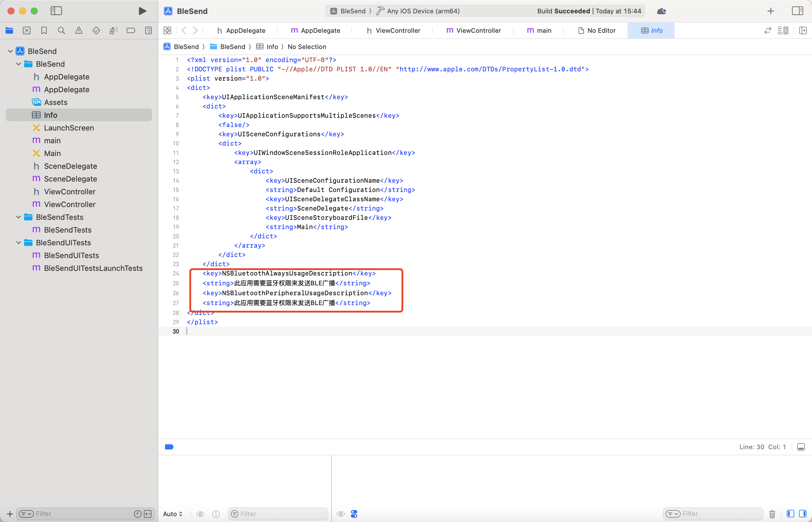Open the breakpoint navigator icon
Image resolution: width=812 pixels, height=522 pixels.
pyautogui.click(x=131, y=30)
